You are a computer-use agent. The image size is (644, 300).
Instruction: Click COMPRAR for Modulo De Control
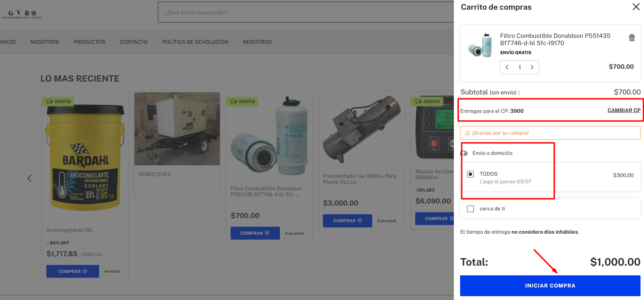pos(434,218)
